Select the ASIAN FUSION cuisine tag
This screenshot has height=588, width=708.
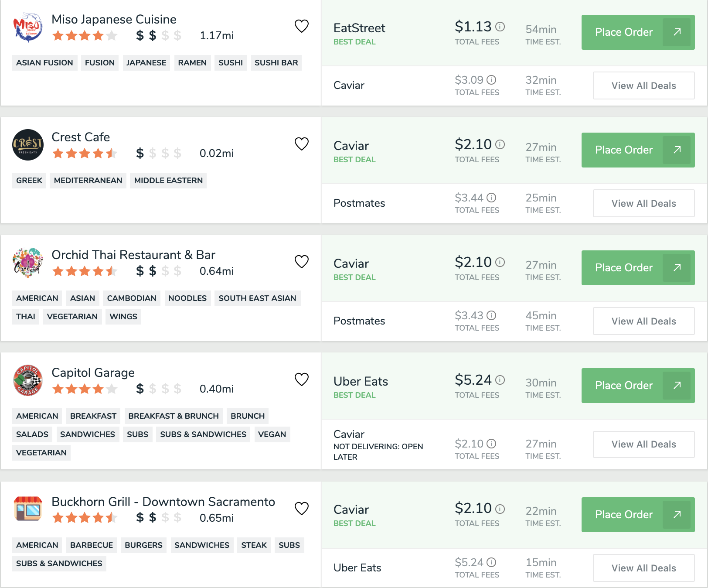pos(44,63)
